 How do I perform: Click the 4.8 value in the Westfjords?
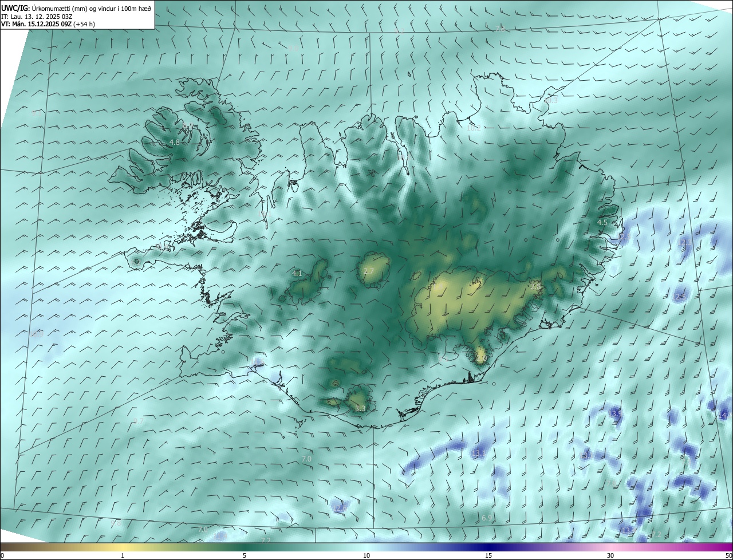tap(175, 142)
